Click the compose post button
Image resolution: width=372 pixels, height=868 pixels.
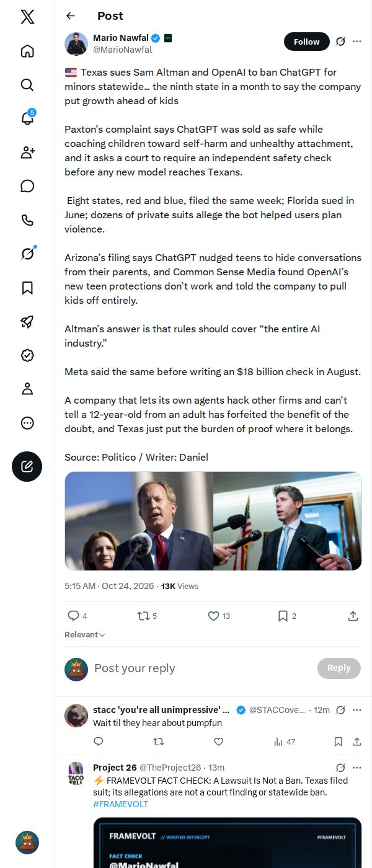point(27,467)
